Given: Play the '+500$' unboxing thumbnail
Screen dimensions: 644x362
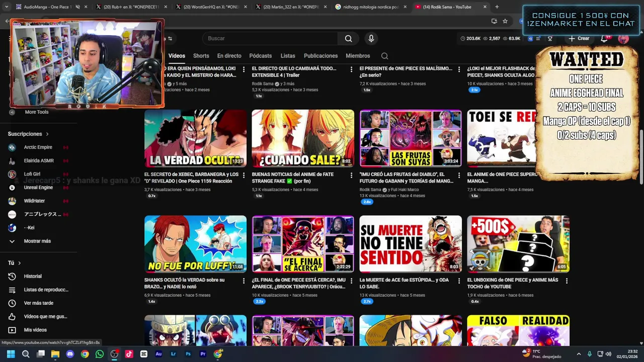Looking at the screenshot, I should [x=518, y=244].
